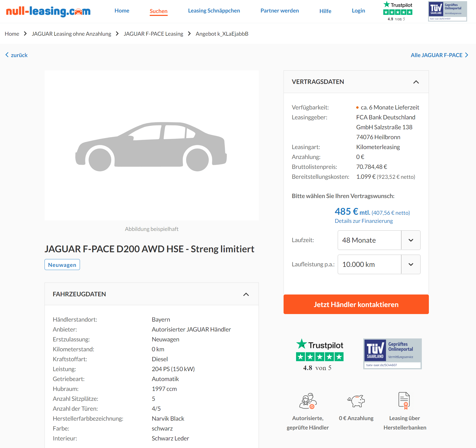This screenshot has height=448, width=476.
Task: Open Hilfe navigation item
Action: (325, 11)
